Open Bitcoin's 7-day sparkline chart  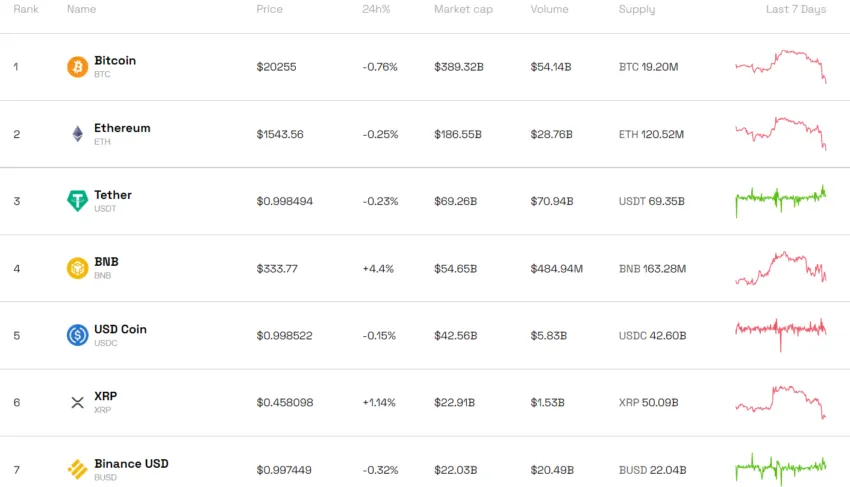pyautogui.click(x=781, y=66)
